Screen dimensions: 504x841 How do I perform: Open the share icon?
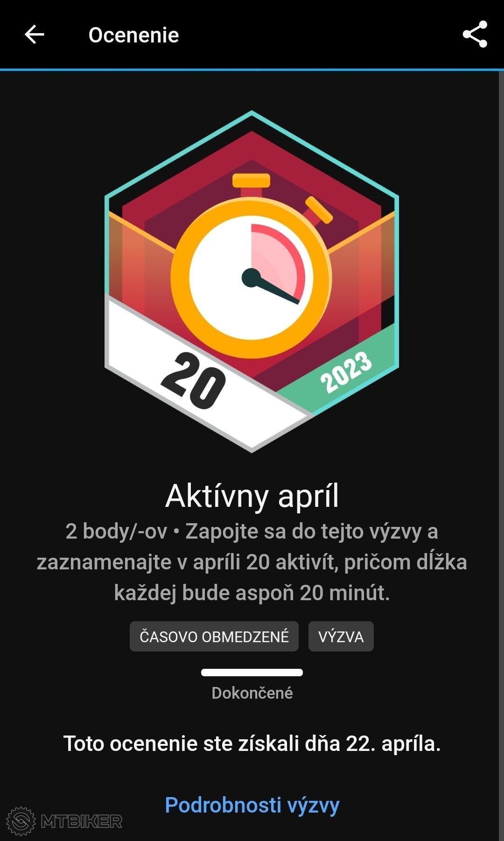coord(475,34)
